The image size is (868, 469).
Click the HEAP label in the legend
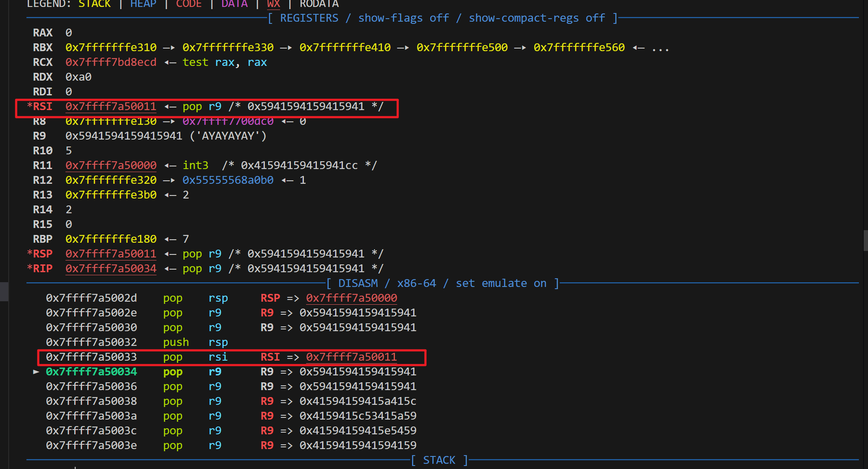pos(143,4)
